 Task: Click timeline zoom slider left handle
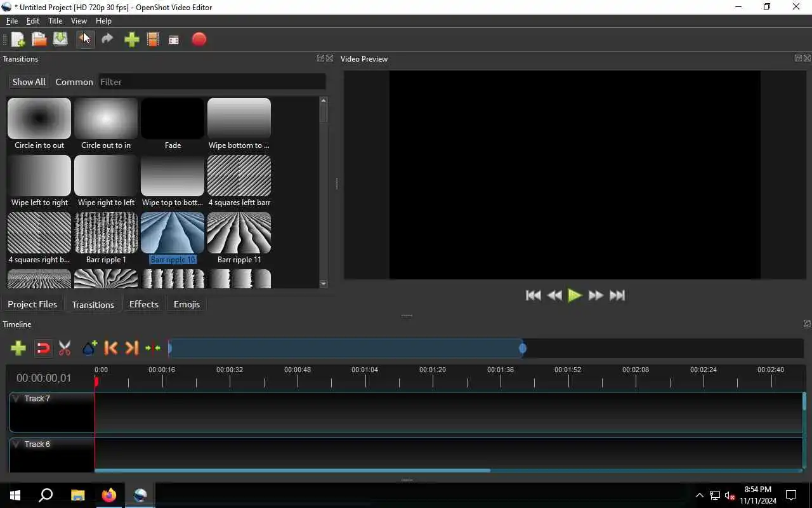click(x=169, y=348)
